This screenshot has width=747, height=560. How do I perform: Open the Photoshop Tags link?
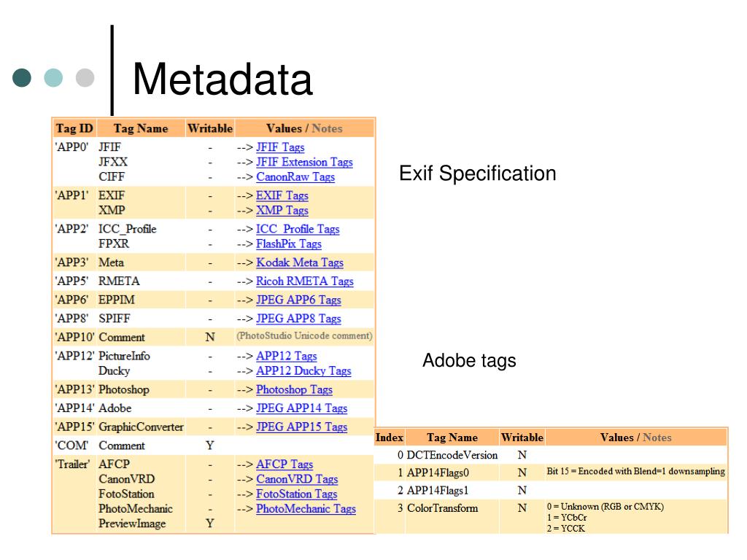click(x=295, y=389)
